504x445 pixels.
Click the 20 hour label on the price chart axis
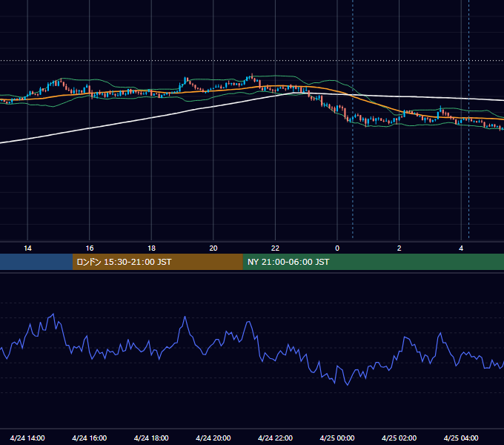(x=213, y=248)
